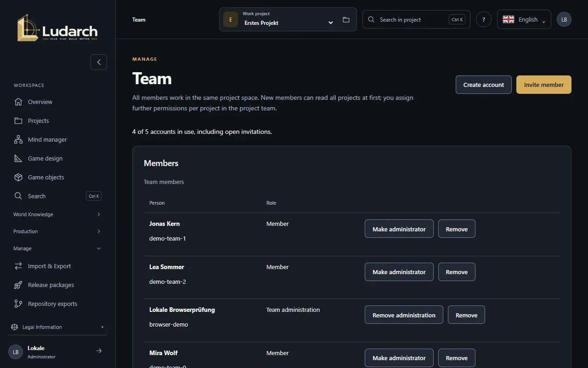Click the Invite member button
588x368 pixels.
[544, 85]
